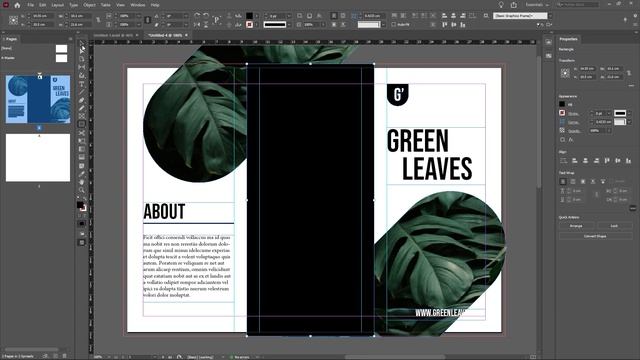The width and height of the screenshot is (640, 360).
Task: Open the Properties opacity dropdown
Action: coord(609,131)
